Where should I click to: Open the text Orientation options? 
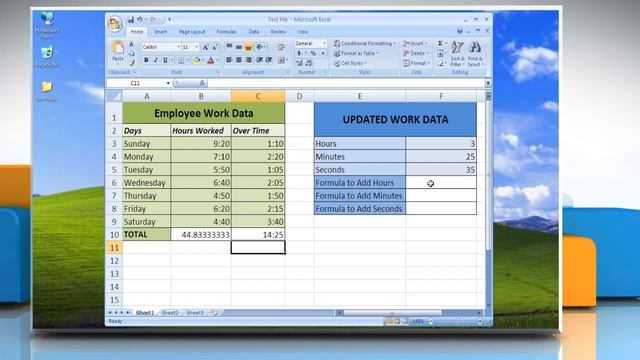[x=260, y=47]
